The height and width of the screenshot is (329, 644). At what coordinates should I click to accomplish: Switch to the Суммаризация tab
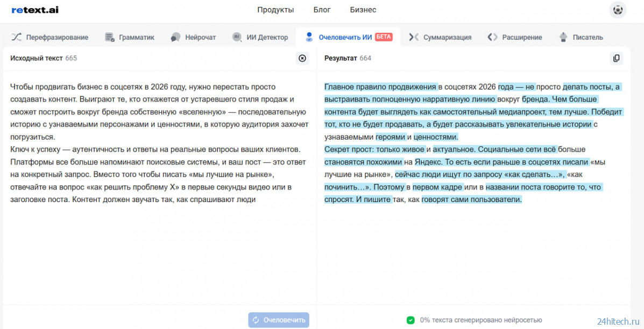[447, 37]
